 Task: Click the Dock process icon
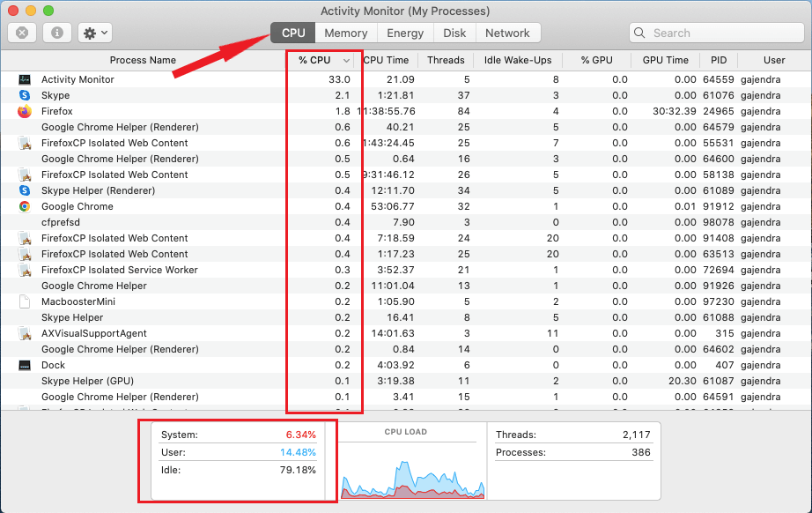click(x=25, y=365)
